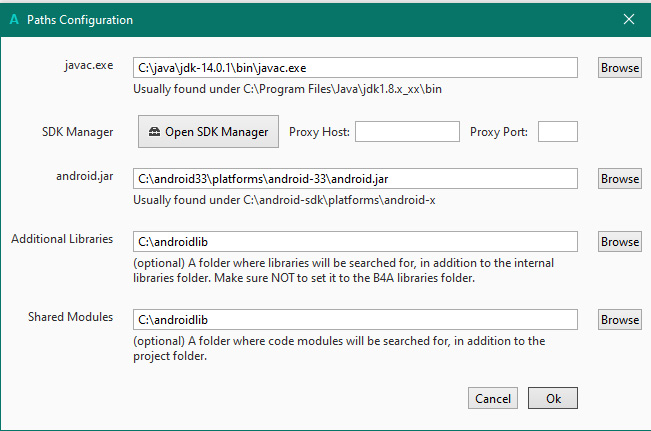The height and width of the screenshot is (431, 651).
Task: Click the Additional Libraries folder field
Action: coord(355,242)
